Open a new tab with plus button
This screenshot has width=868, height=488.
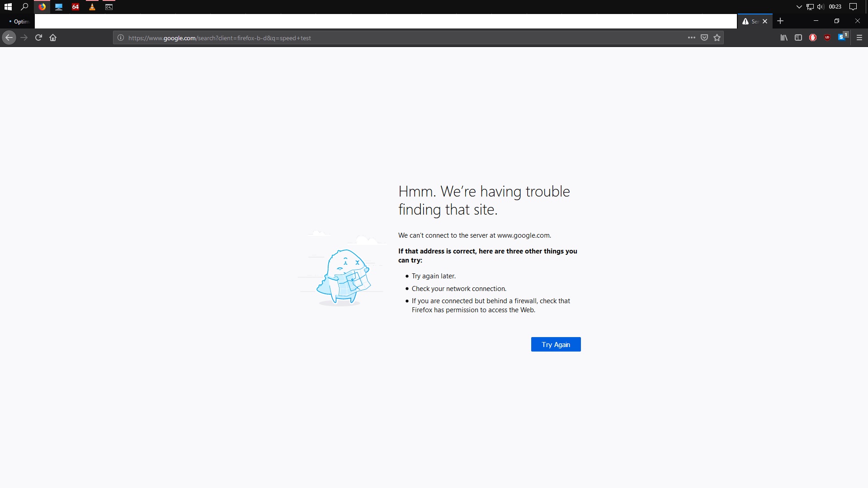780,21
